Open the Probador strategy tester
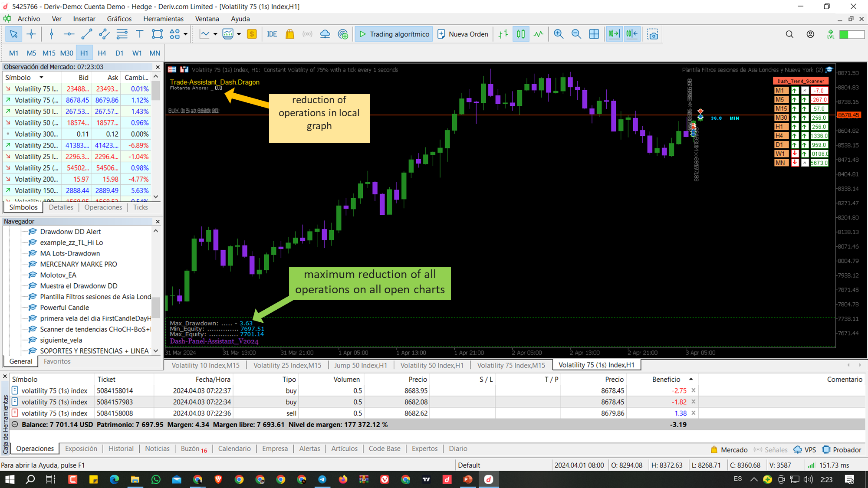This screenshot has height=488, width=868. [842, 450]
